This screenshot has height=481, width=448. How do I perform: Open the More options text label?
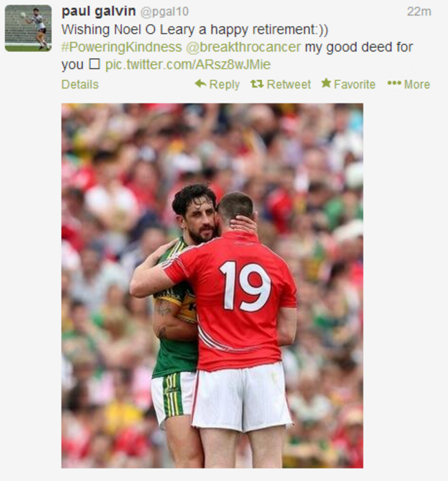pyautogui.click(x=416, y=85)
